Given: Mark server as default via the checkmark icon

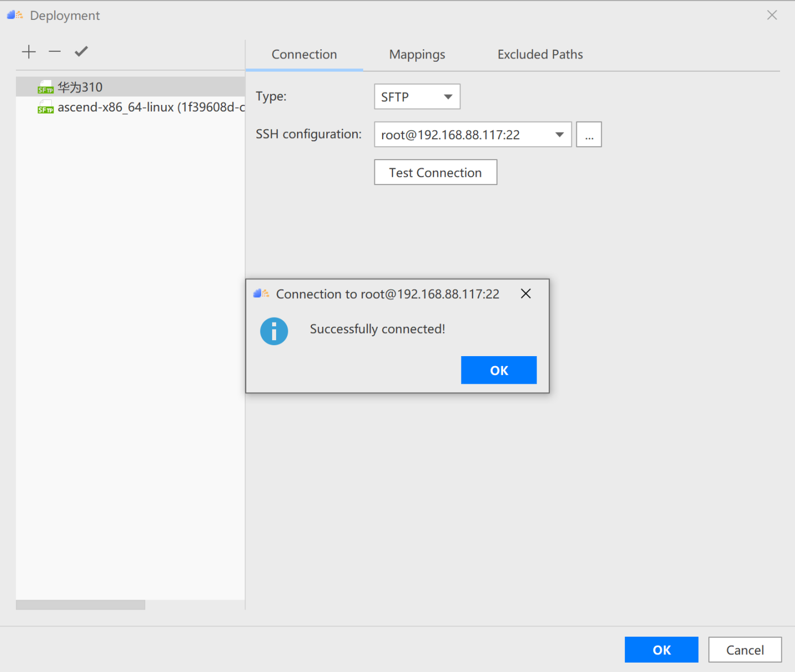Looking at the screenshot, I should click(81, 51).
